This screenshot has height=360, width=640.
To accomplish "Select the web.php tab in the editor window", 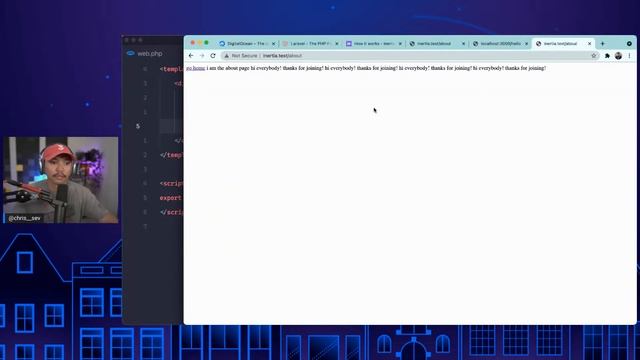I will tap(145, 53).
